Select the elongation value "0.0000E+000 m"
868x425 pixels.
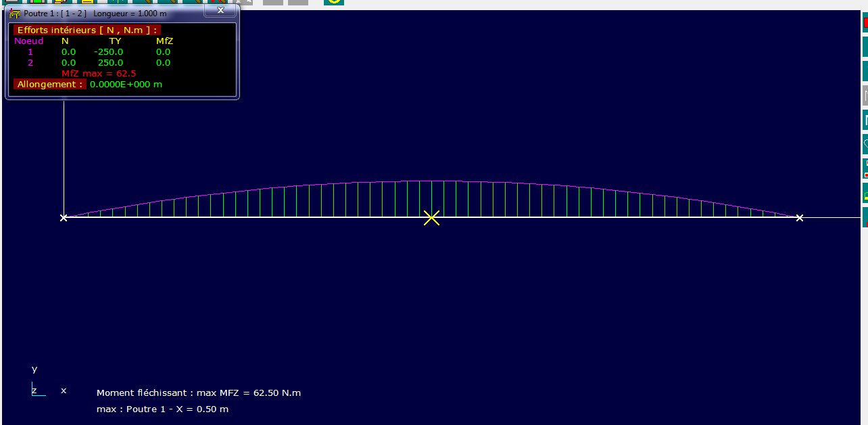click(126, 84)
